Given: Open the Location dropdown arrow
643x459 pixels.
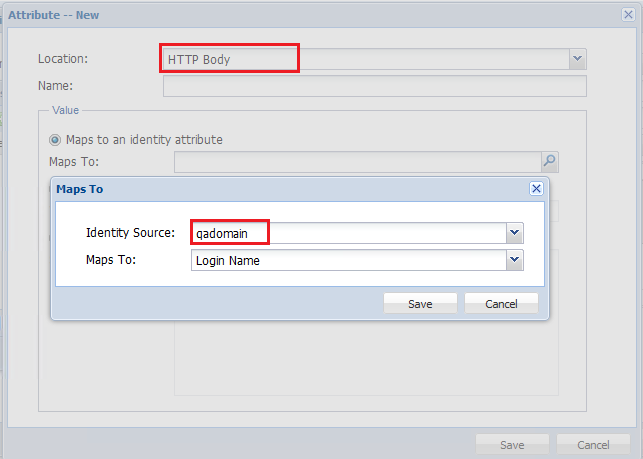Looking at the screenshot, I should 577,59.
